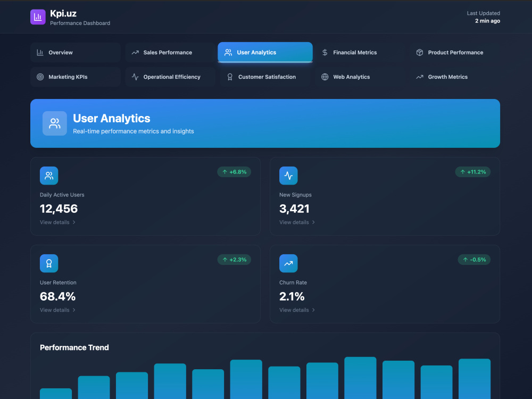Click the Kpi.uz title text
This screenshot has height=399, width=532.
[63, 14]
